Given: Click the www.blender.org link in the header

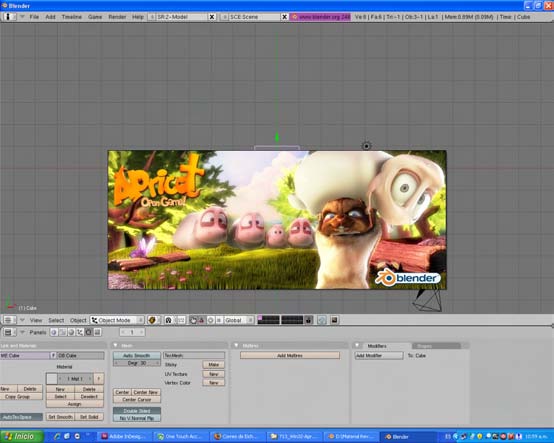Looking at the screenshot, I should click(x=320, y=17).
